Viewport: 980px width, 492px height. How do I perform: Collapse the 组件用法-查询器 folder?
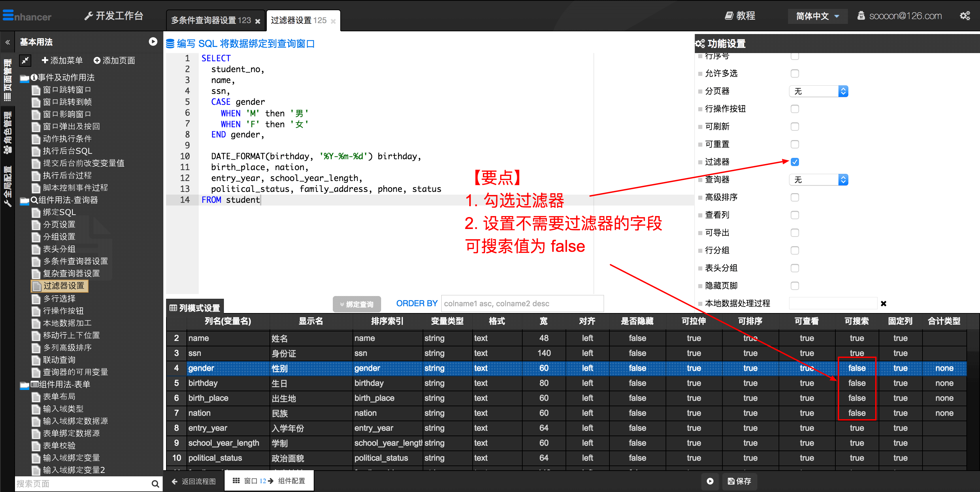(x=25, y=200)
